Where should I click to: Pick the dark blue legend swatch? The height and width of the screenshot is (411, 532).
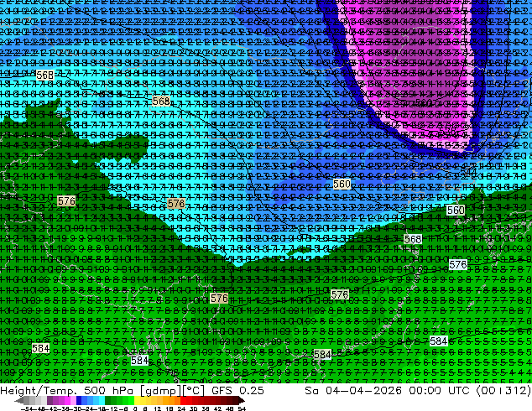pos(79,400)
